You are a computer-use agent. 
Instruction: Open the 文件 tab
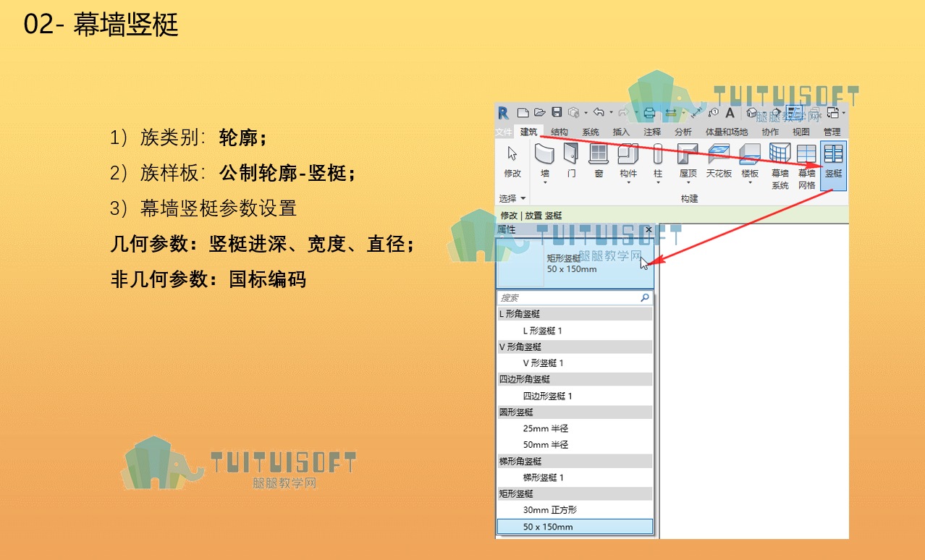coord(504,132)
